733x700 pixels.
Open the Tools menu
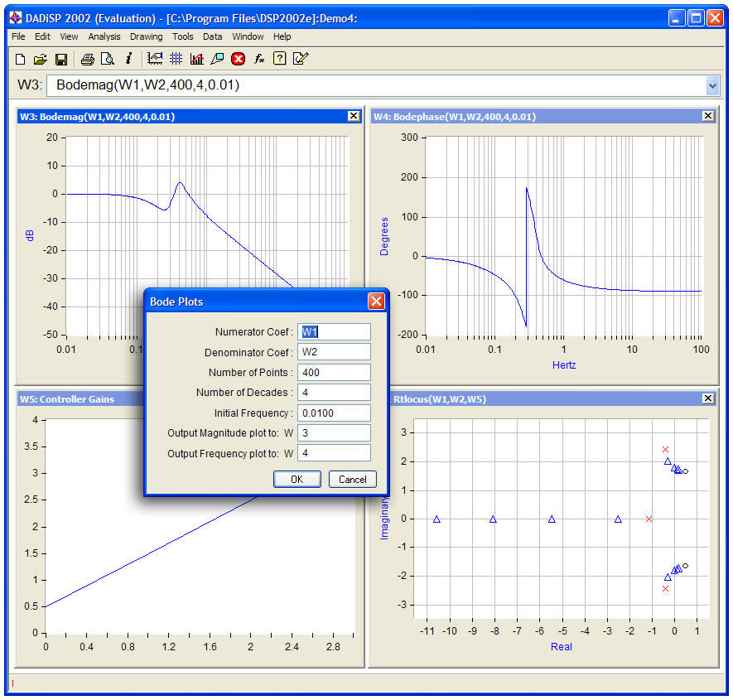[x=183, y=36]
